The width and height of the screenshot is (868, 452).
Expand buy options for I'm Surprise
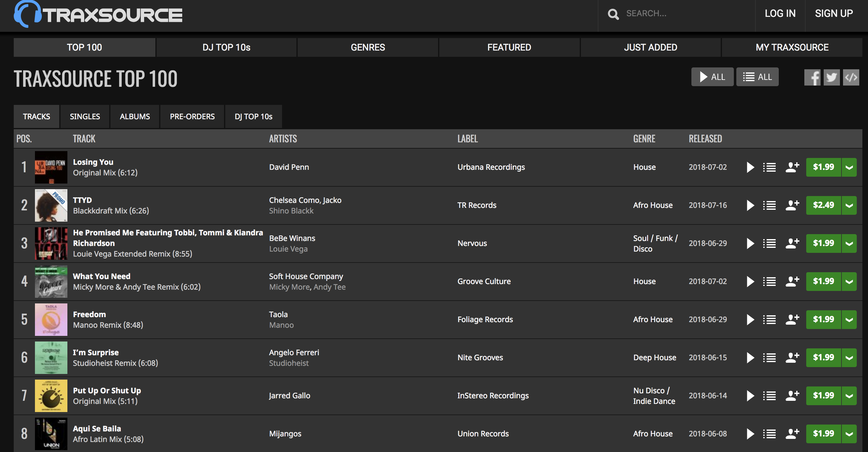coord(849,358)
